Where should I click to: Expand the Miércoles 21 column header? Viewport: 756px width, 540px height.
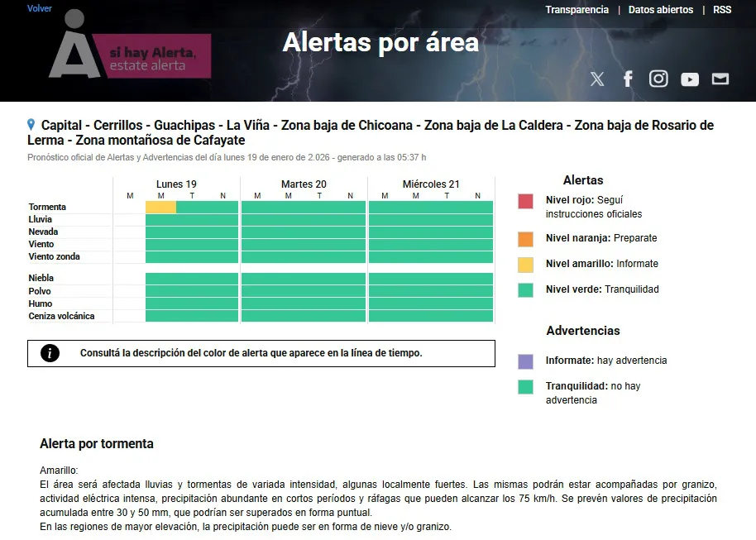pos(431,184)
